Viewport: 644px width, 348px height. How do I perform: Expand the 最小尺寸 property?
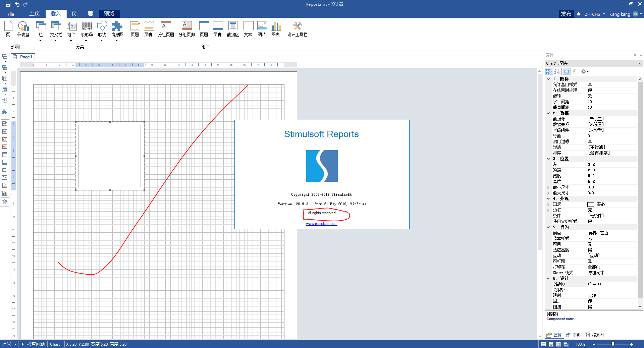pyautogui.click(x=548, y=187)
